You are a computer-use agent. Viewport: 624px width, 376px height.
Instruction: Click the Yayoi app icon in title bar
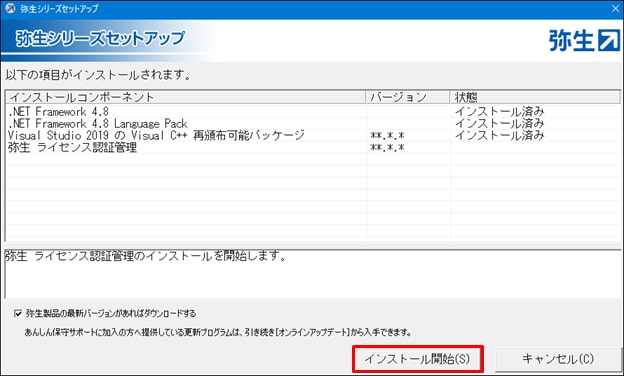10,8
